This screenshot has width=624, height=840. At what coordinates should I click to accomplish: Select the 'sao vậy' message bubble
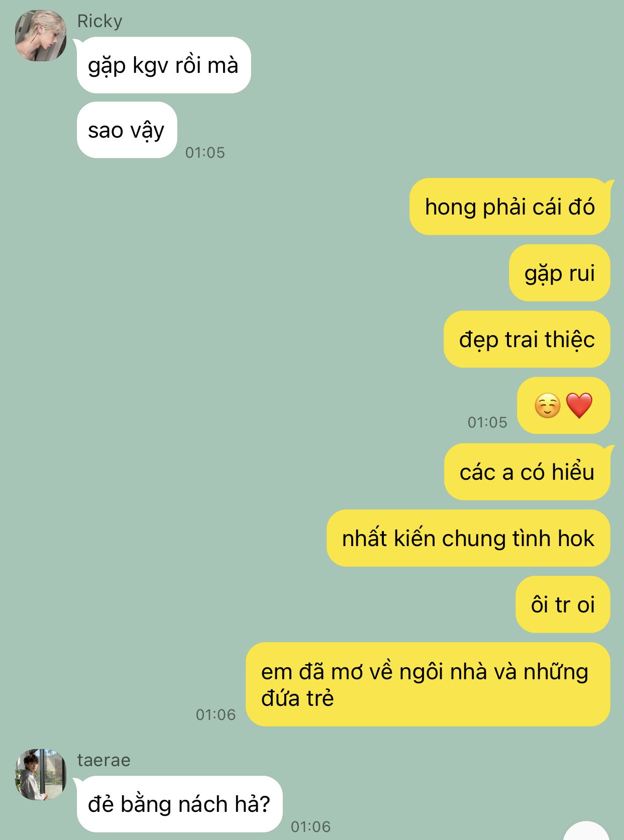127,130
